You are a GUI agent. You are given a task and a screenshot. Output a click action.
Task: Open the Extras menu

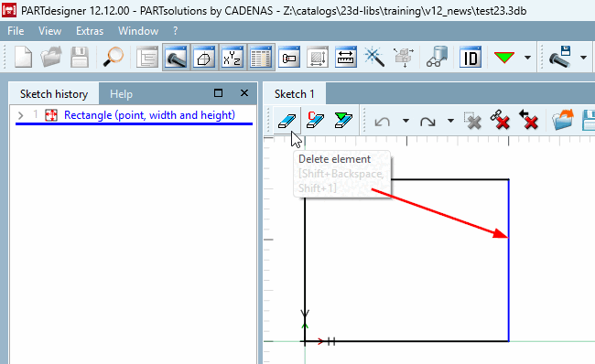[x=90, y=31]
